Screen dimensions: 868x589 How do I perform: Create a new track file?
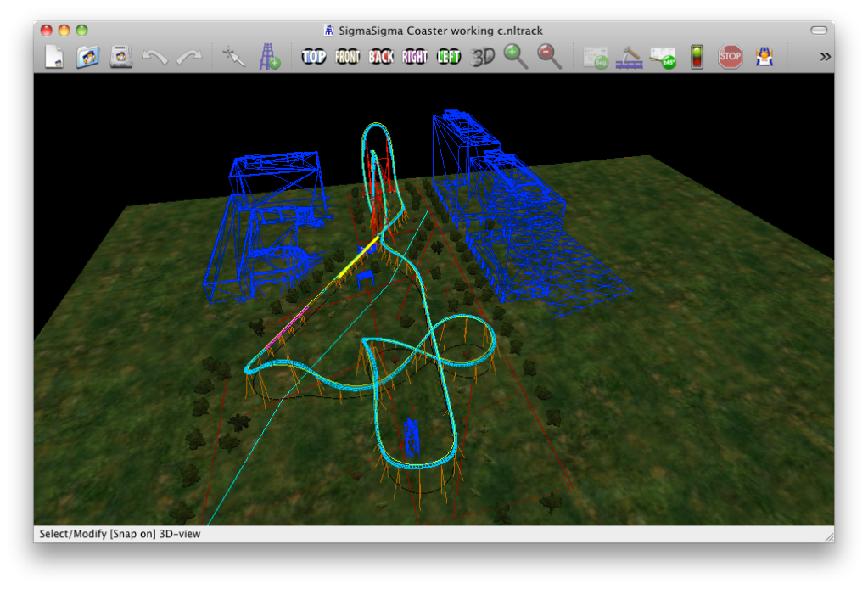(54, 57)
